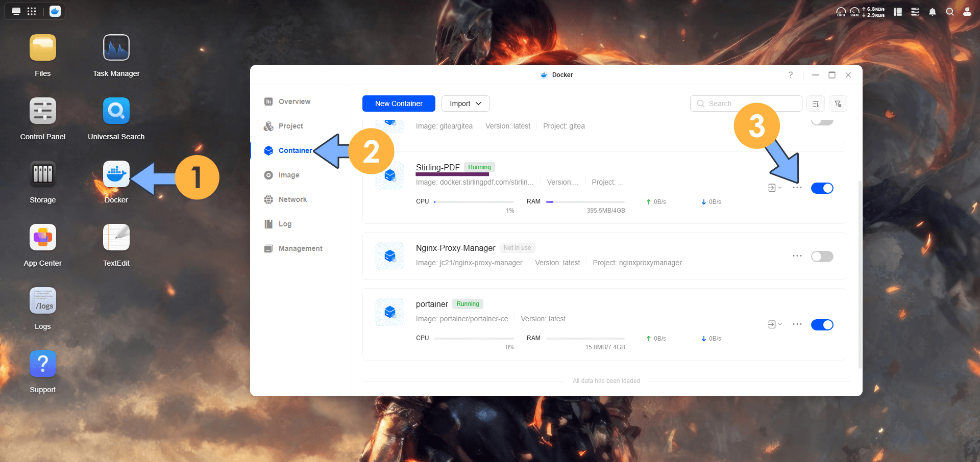
Task: Open more options for Nginx-Proxy-Manager
Action: pos(797,256)
